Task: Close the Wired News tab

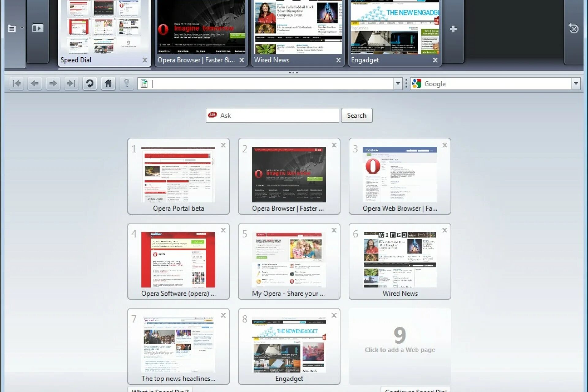Action: click(x=339, y=60)
